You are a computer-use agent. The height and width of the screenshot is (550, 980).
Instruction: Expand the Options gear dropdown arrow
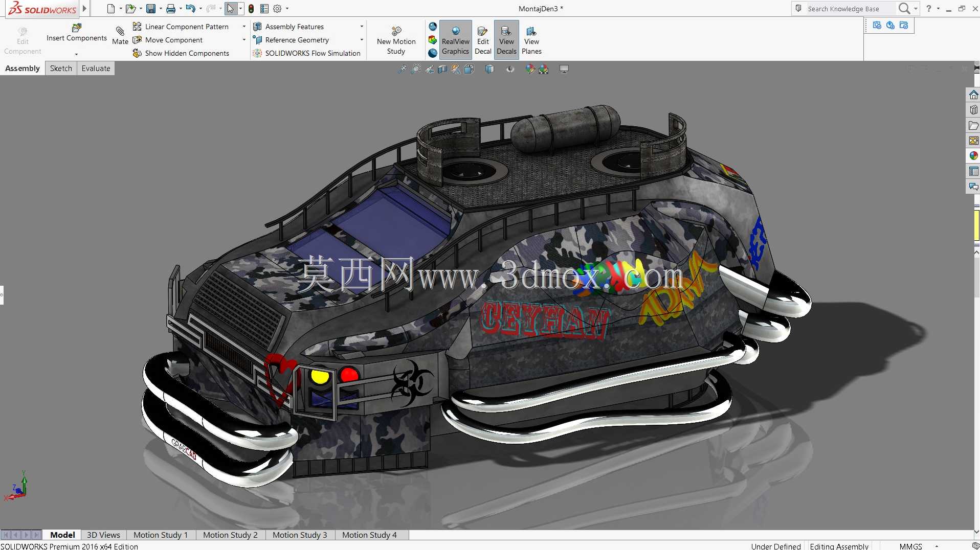287,9
